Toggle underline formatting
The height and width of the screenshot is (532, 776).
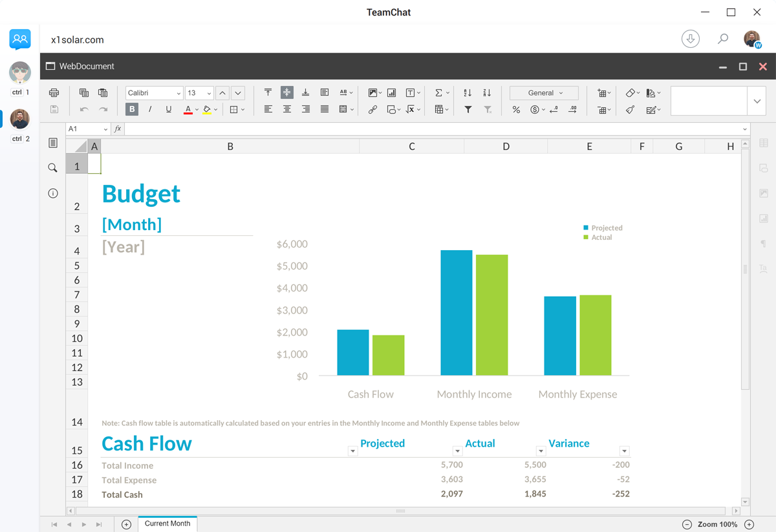[169, 110]
